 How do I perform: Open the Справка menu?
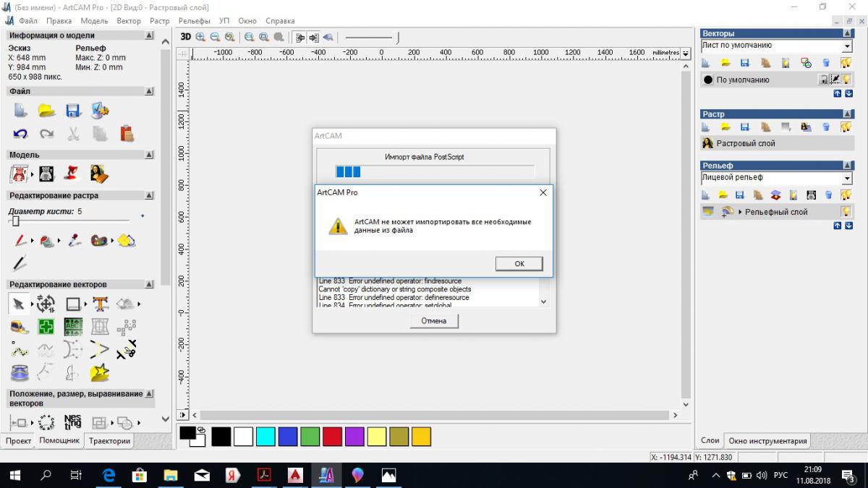pos(280,21)
